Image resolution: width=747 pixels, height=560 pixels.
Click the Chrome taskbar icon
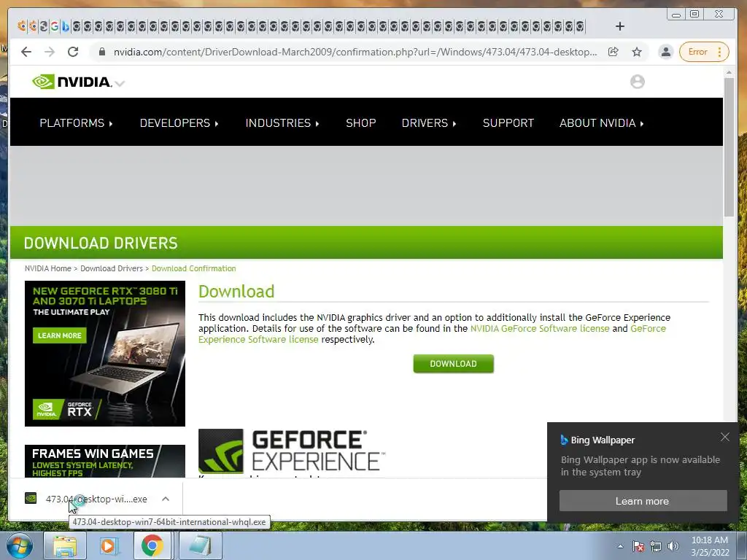tap(152, 545)
